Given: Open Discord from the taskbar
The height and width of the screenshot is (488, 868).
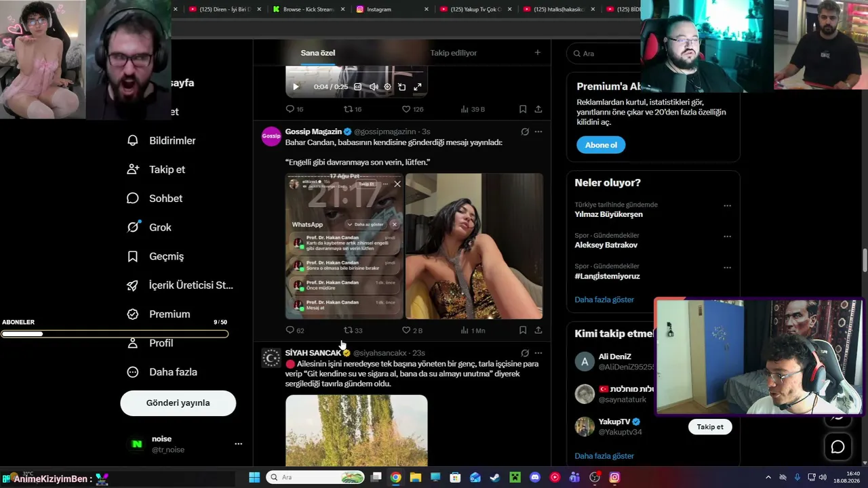Looking at the screenshot, I should click(x=535, y=477).
